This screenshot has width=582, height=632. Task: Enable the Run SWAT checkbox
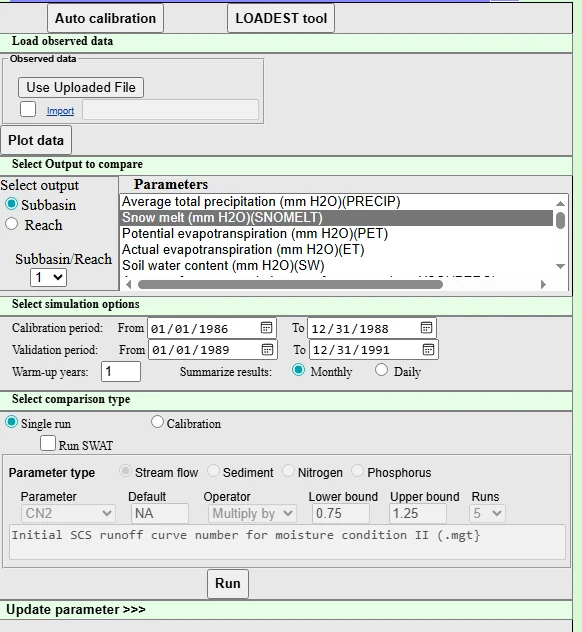click(x=48, y=443)
